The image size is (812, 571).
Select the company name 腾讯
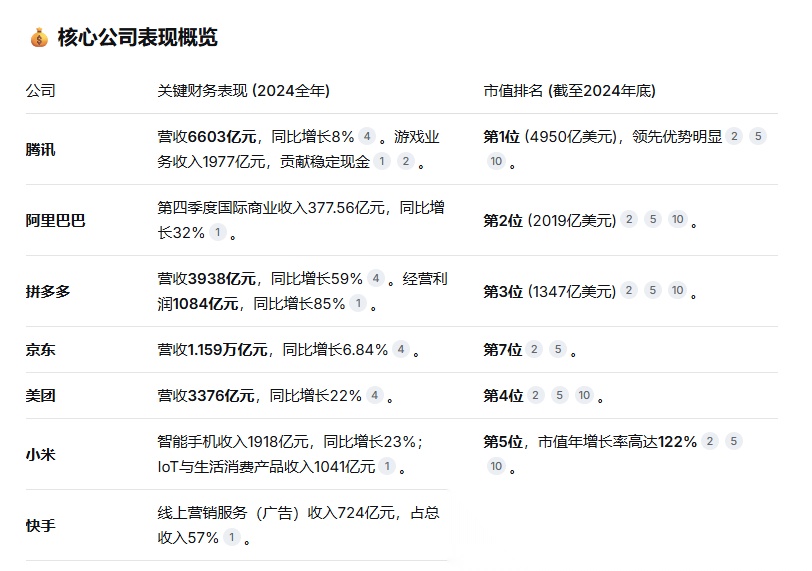(x=40, y=149)
